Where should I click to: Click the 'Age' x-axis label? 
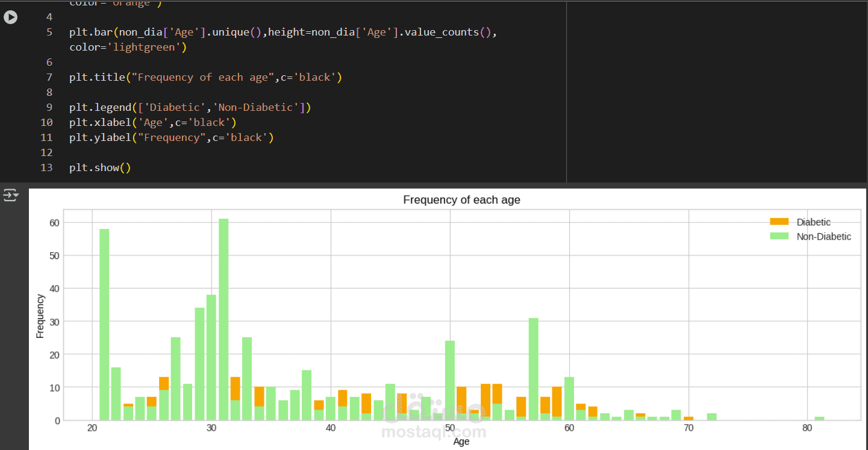[461, 441]
